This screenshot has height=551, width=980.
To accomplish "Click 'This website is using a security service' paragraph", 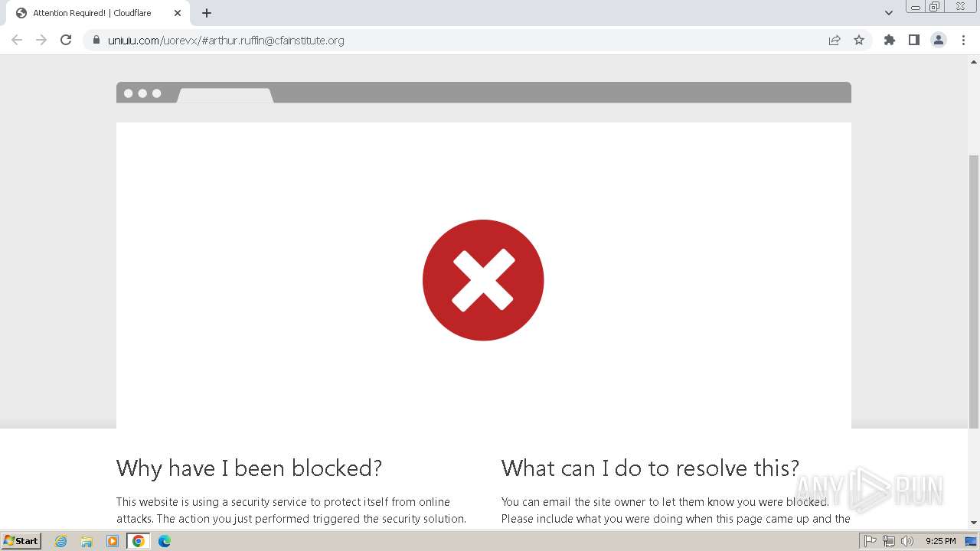I will click(x=291, y=510).
